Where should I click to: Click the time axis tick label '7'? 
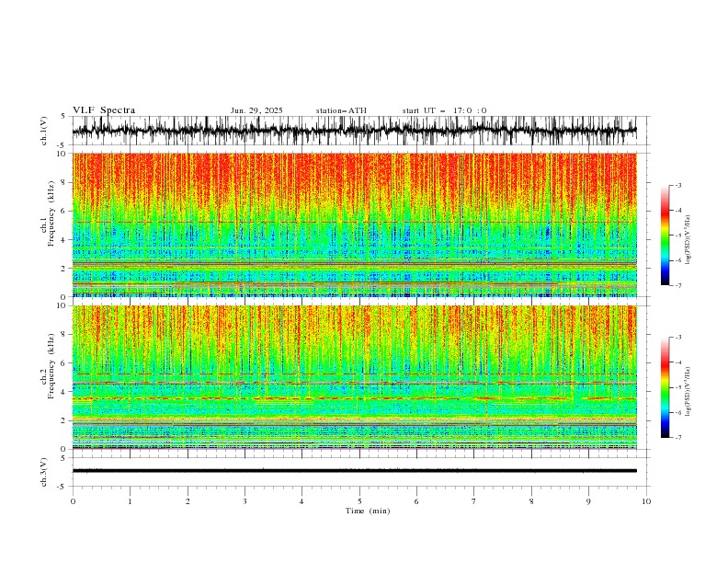(x=474, y=501)
